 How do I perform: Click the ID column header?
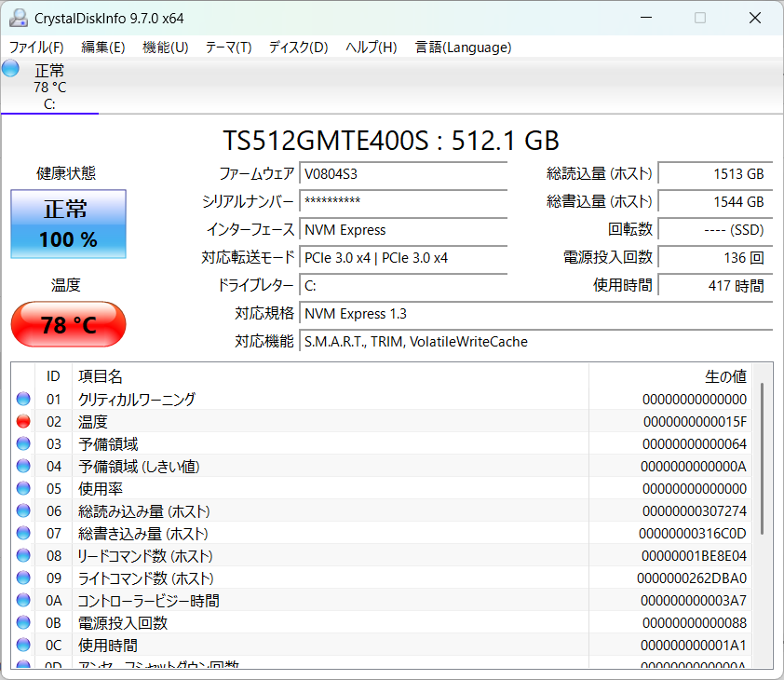53,376
